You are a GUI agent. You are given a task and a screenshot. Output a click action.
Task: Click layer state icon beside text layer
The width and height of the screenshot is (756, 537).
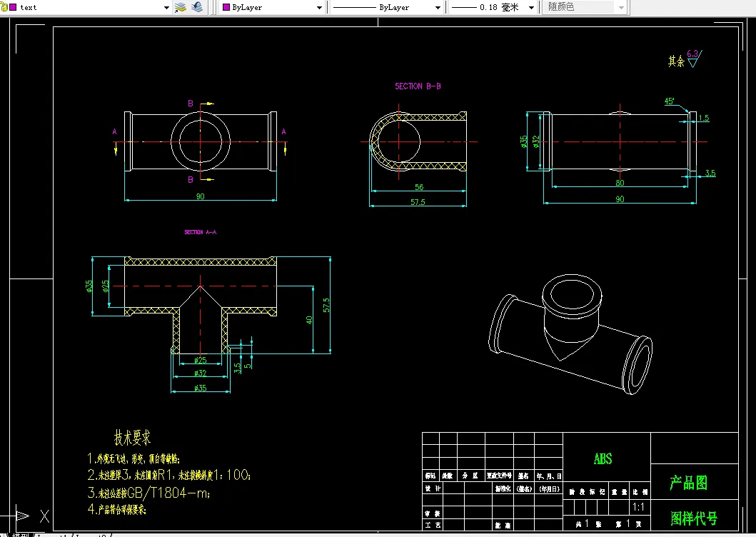[x=4, y=7]
